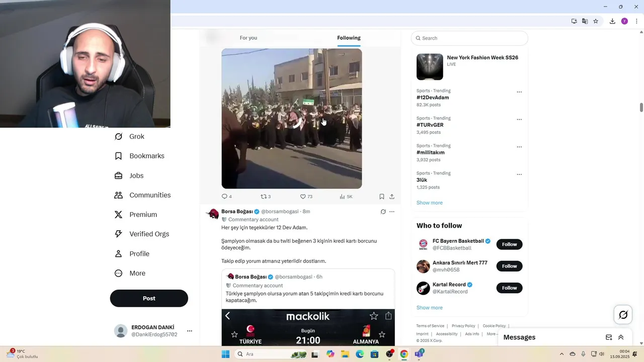Open Copilot from the taskbar
The image size is (644, 362).
pyautogui.click(x=330, y=354)
